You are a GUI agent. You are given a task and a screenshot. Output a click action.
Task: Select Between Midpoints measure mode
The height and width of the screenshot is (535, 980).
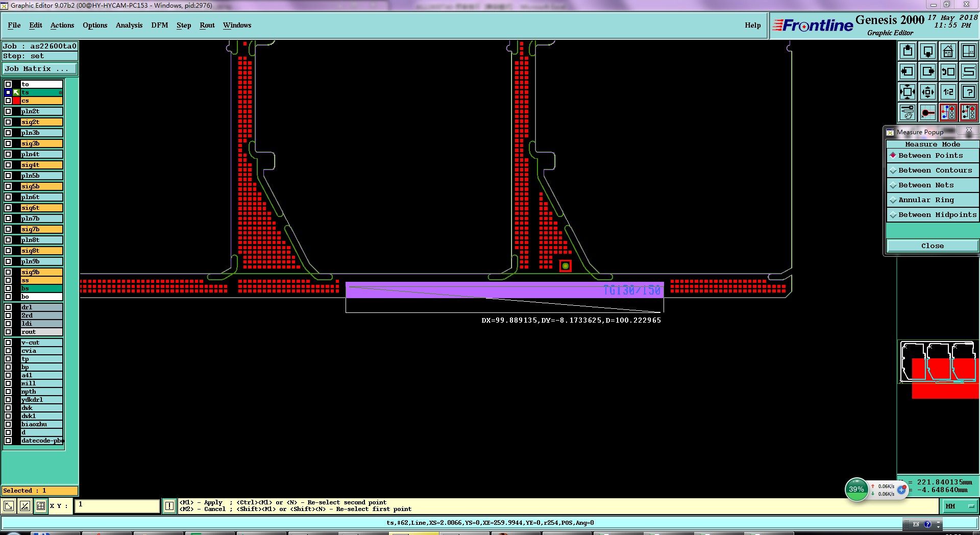click(933, 214)
